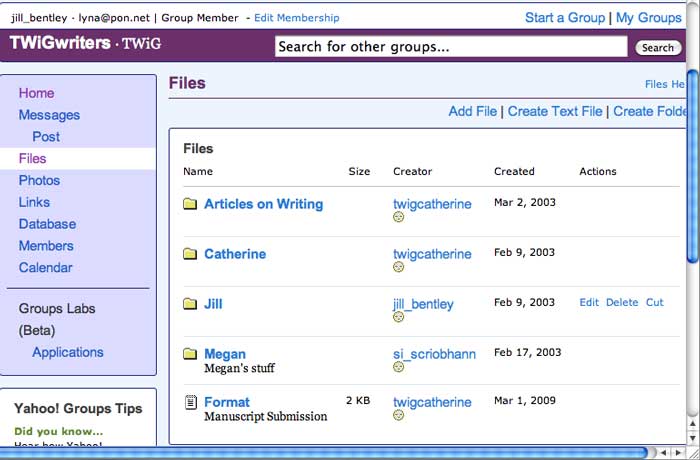Click Cut for Jill folder
Image resolution: width=700 pixels, height=460 pixels.
[654, 302]
